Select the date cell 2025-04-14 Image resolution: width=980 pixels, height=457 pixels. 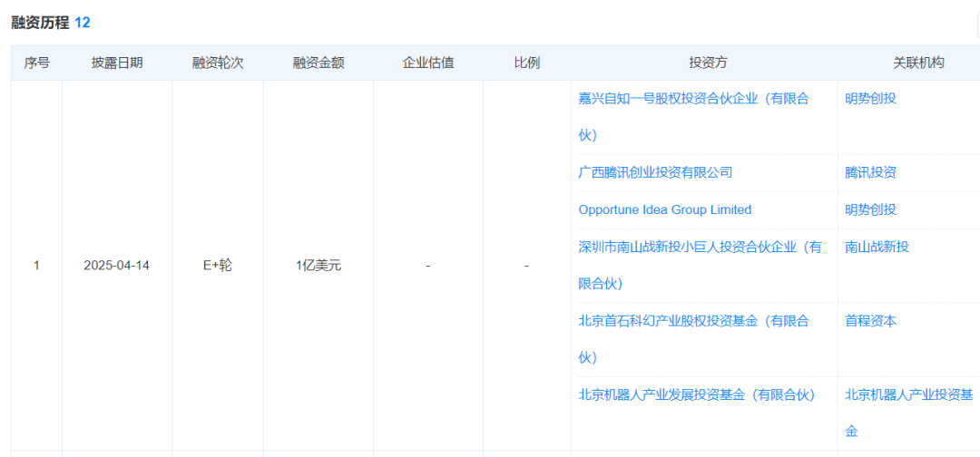(x=117, y=266)
